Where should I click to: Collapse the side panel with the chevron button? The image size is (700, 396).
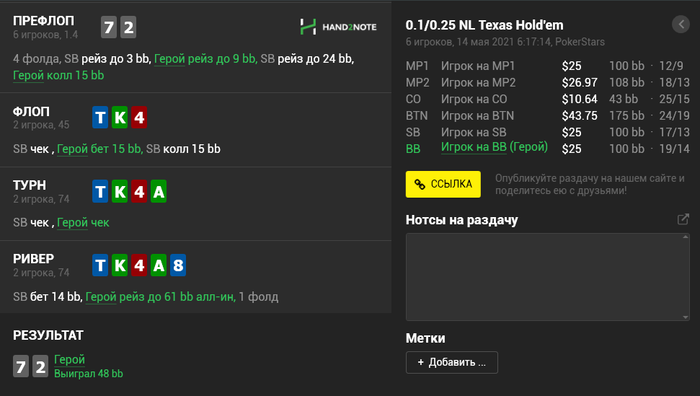[x=681, y=24]
